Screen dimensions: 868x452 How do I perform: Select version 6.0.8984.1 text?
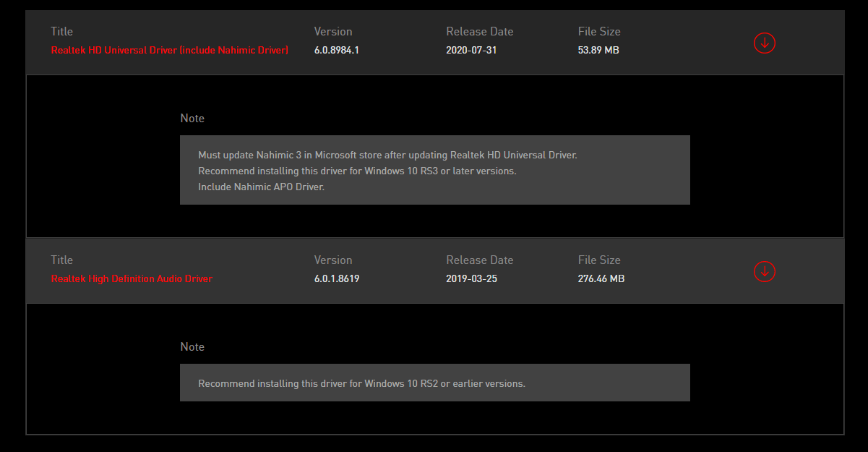click(337, 50)
